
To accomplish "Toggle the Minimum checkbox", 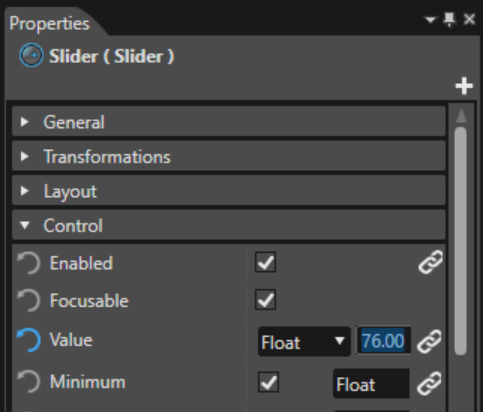I will (268, 382).
